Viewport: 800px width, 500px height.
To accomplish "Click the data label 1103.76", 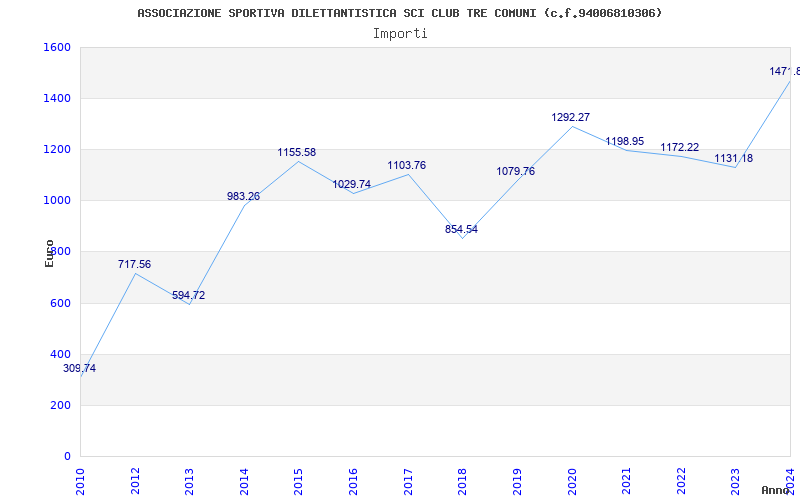I will point(407,166).
